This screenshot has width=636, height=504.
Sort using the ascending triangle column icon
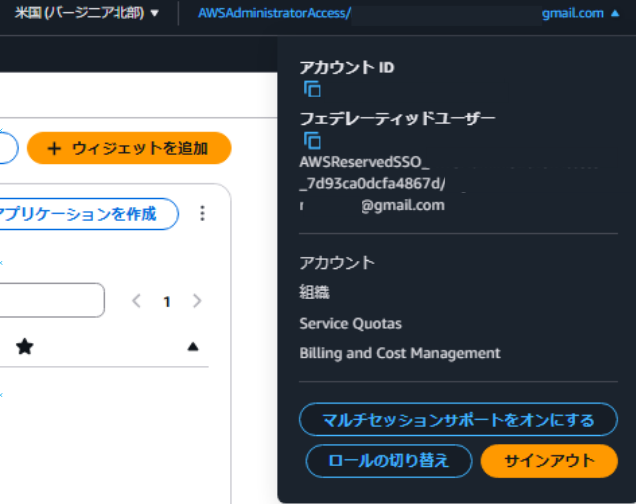tap(193, 347)
